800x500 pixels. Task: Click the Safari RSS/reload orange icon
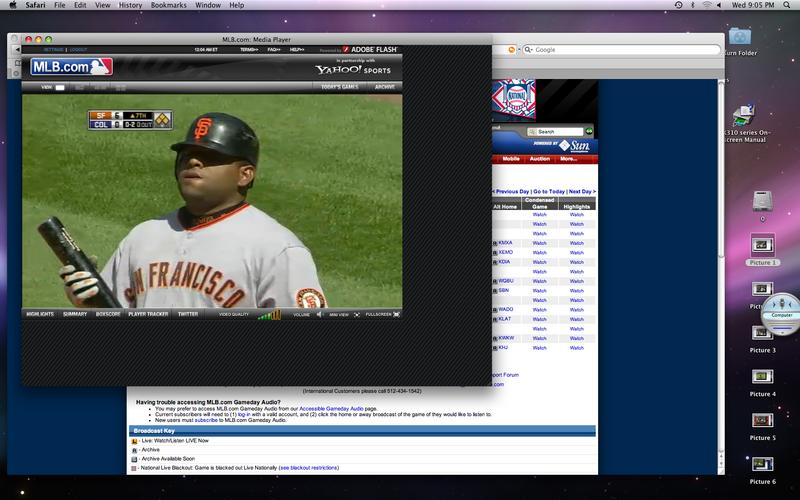point(512,49)
